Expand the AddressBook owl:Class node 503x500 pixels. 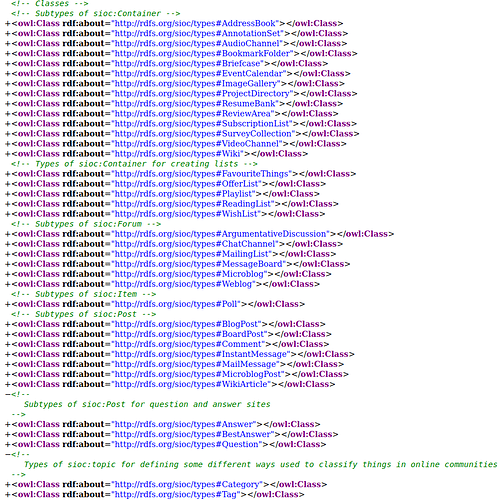point(8,24)
